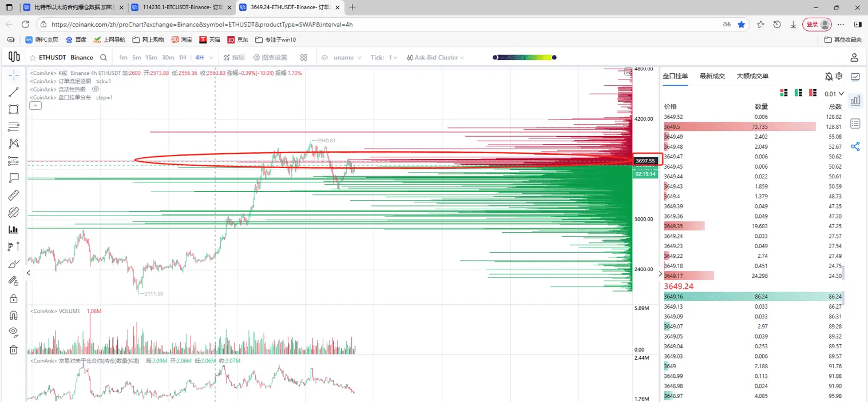Select the Fibonacci retracement tool

[x=14, y=161]
